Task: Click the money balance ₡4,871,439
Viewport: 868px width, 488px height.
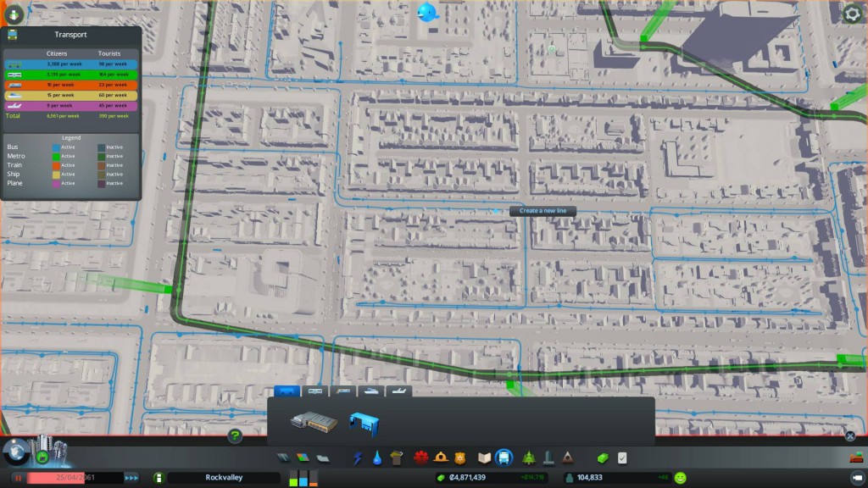Action: coord(467,478)
